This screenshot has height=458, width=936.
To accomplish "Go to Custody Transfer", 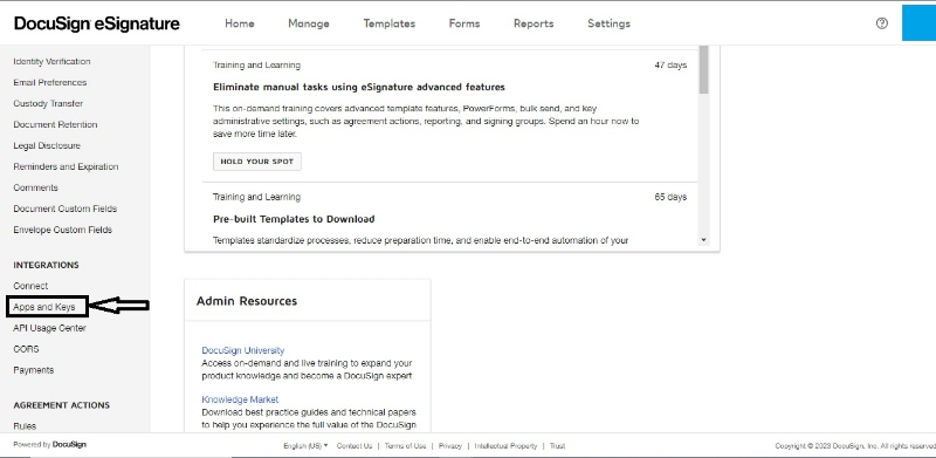I will 48,103.
